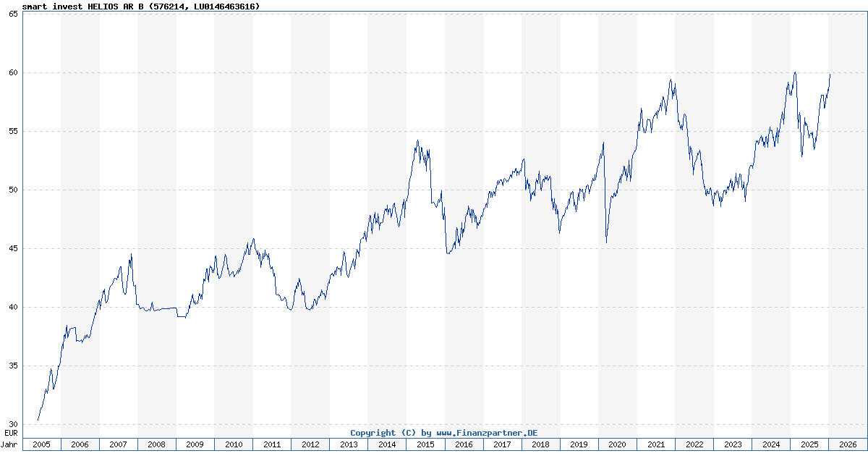Select the 60 value on the price axis
Viewport: 868px width, 456px height.
[13, 72]
